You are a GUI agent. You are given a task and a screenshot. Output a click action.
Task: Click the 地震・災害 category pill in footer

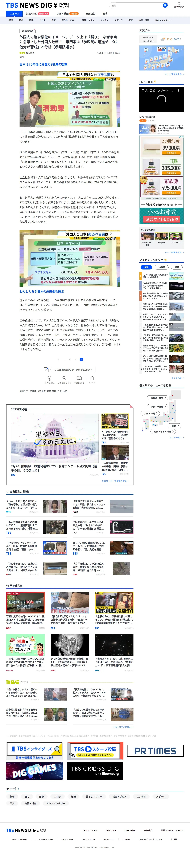coord(30,803)
